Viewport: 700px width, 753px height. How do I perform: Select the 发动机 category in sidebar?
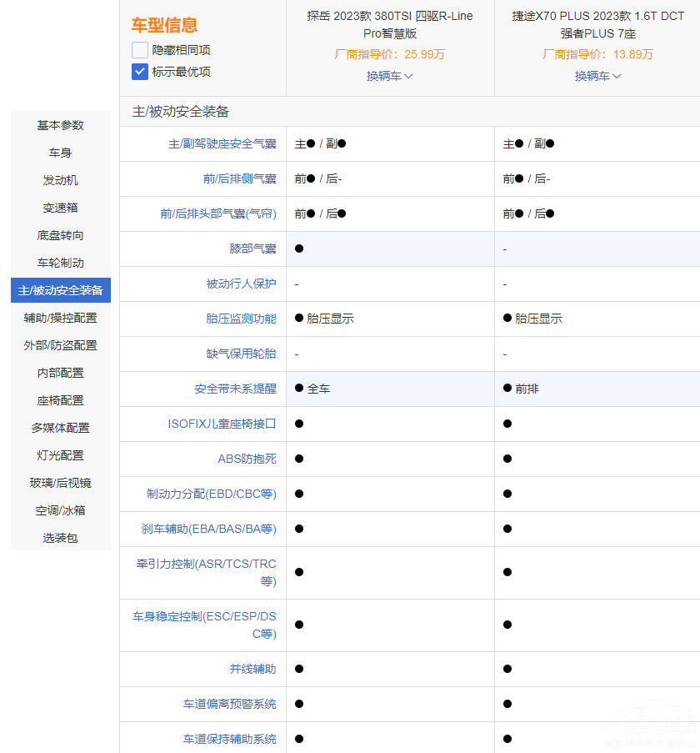(x=59, y=180)
